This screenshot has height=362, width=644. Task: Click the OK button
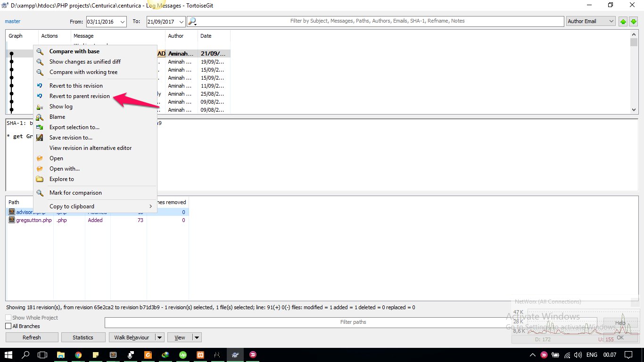(620, 337)
